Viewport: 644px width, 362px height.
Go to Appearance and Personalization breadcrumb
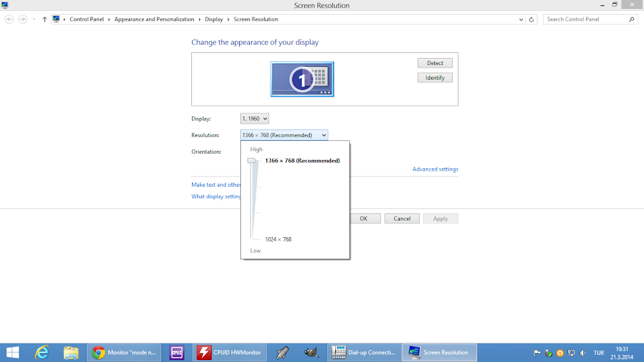click(x=154, y=19)
